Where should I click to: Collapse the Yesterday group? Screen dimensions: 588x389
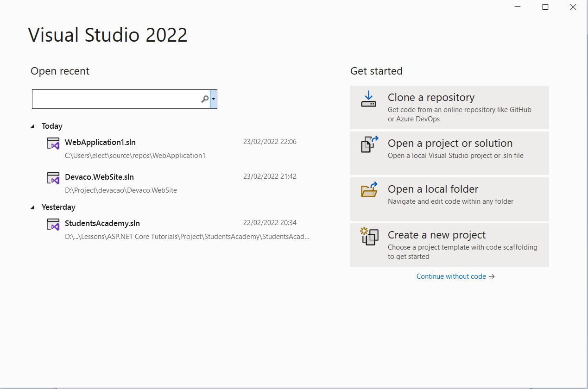(x=32, y=207)
